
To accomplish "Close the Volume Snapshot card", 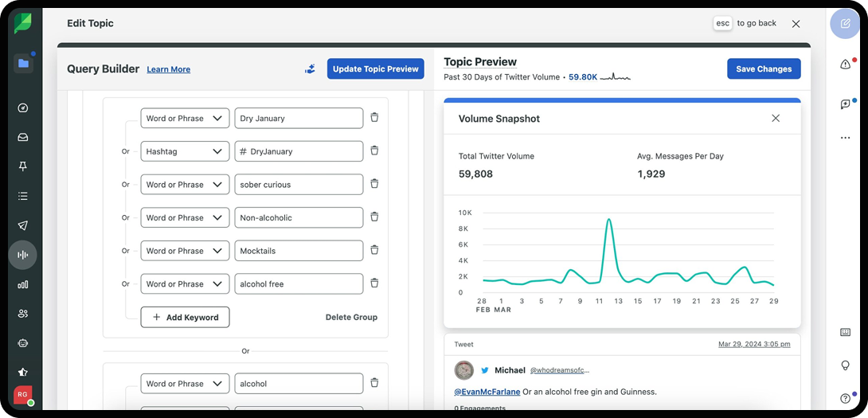I will pyautogui.click(x=776, y=119).
